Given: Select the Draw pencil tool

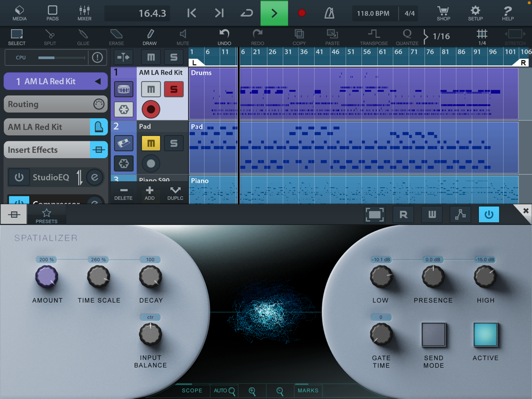Looking at the screenshot, I should (x=149, y=37).
